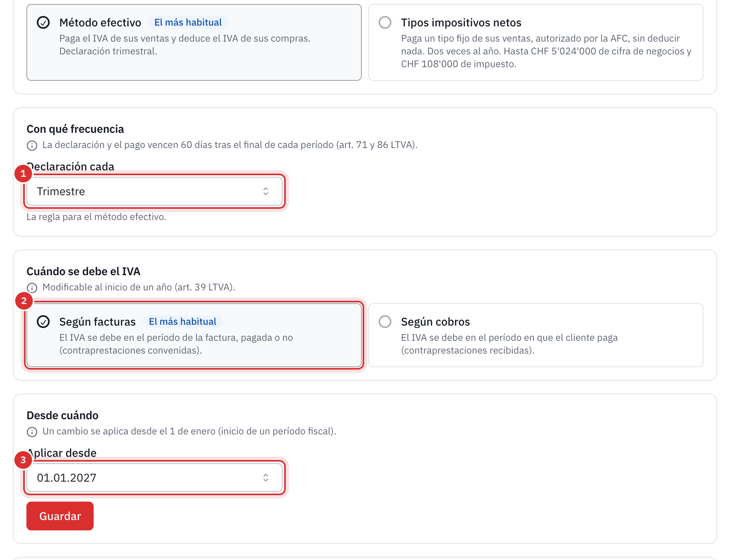Click the Tipos impositivos netos description text
This screenshot has width=730, height=560.
pyautogui.click(x=546, y=51)
